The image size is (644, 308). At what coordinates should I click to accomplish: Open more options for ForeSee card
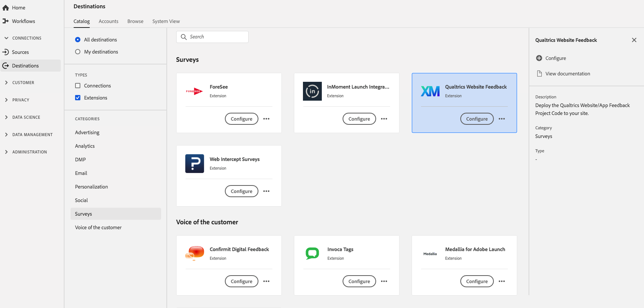click(x=266, y=119)
